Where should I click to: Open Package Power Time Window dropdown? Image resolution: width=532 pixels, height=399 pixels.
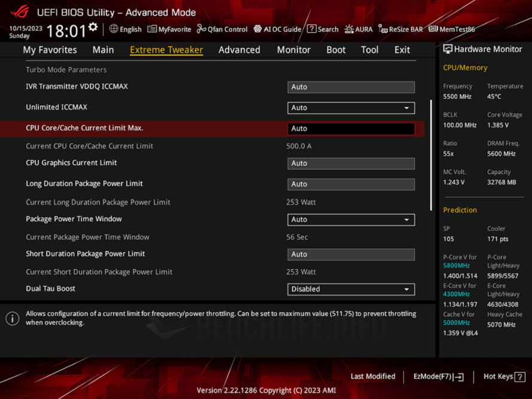(351, 220)
